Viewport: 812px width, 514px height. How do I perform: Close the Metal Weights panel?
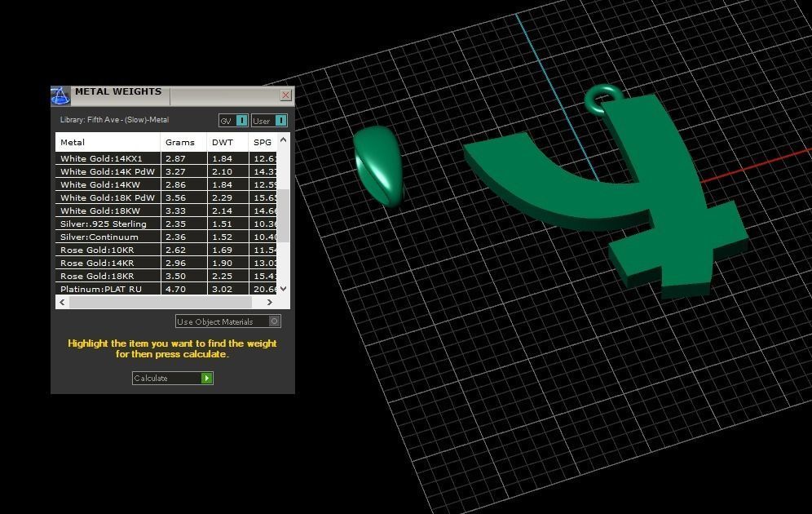click(x=285, y=95)
